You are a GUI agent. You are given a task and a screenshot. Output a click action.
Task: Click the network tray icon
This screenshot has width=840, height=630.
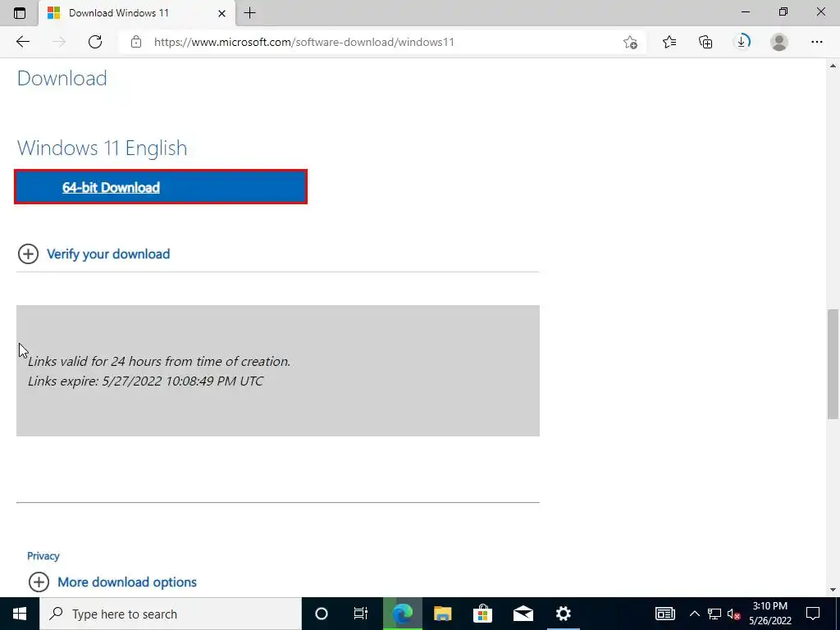714,614
